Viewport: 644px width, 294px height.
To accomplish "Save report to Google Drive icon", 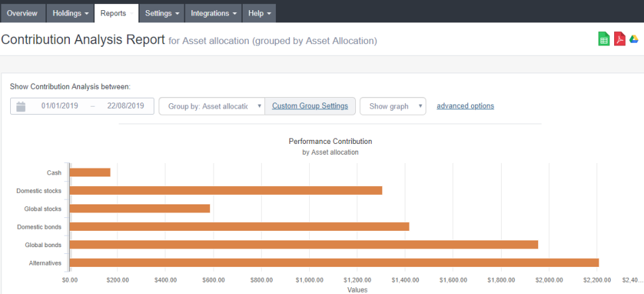I will (x=634, y=39).
